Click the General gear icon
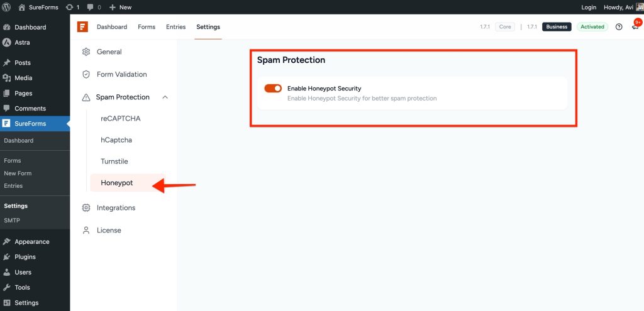 coord(86,52)
